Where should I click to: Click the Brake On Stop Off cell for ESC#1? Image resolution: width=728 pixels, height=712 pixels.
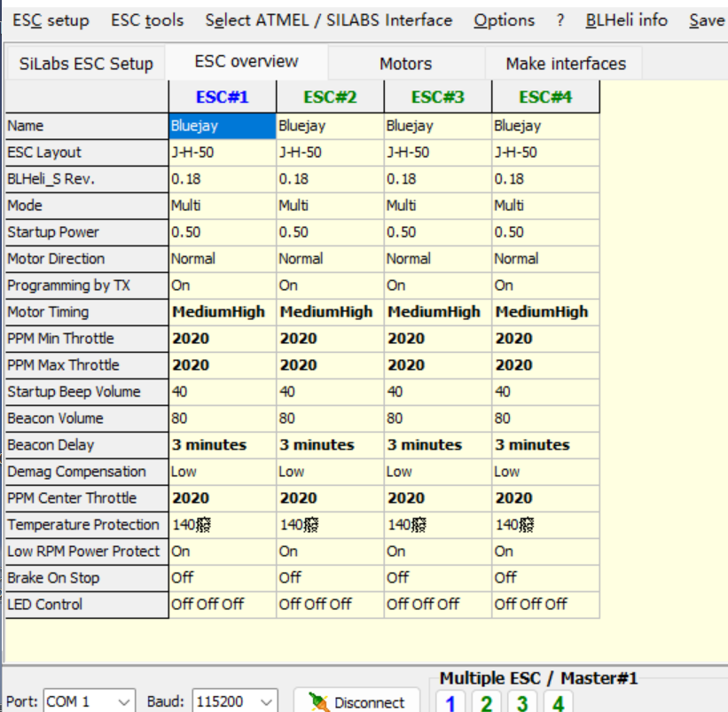pos(223,578)
